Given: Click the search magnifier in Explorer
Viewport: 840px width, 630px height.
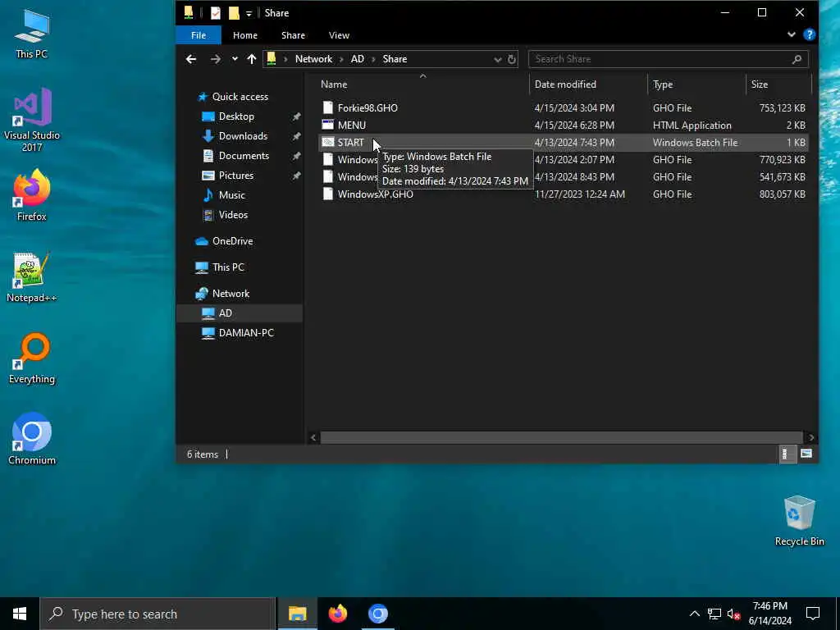Looking at the screenshot, I should pyautogui.click(x=797, y=59).
